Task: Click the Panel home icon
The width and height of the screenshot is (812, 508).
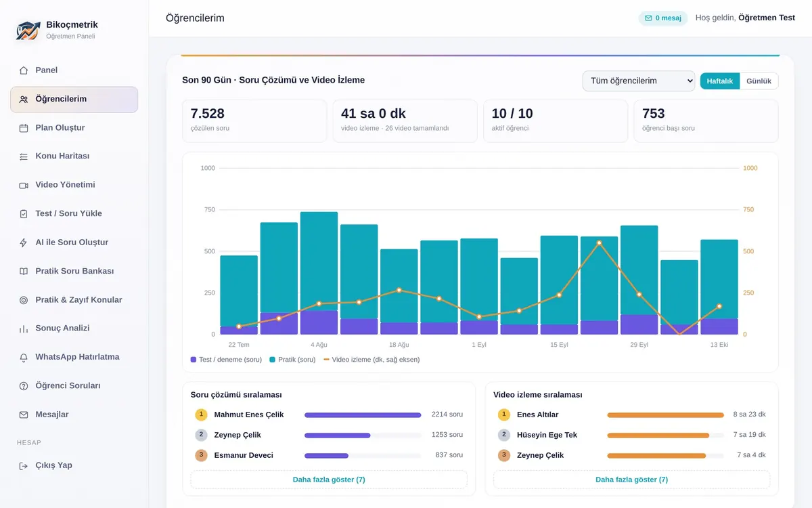Action: [24, 70]
